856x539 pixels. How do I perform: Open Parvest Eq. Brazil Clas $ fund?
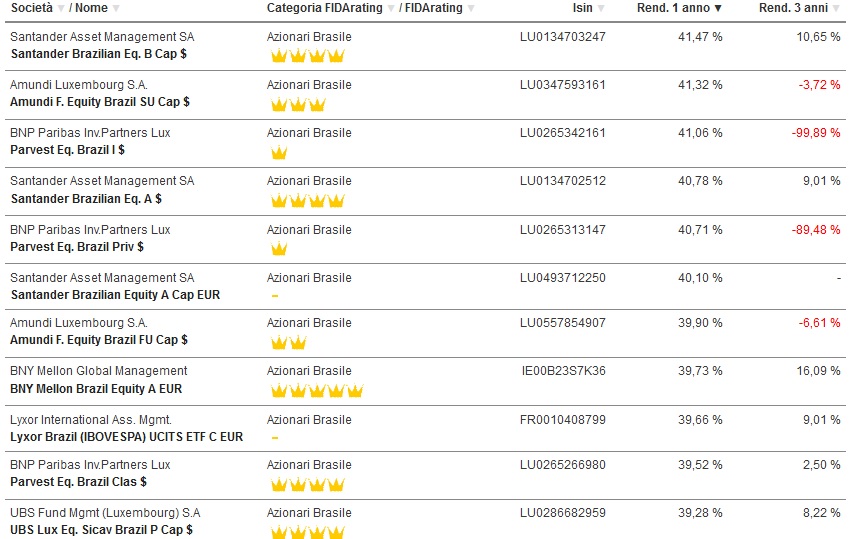(79, 482)
